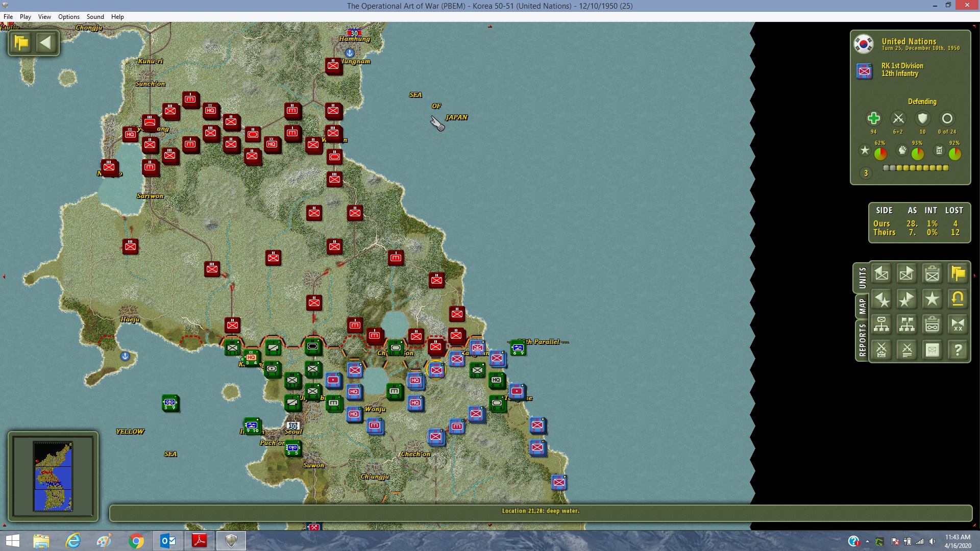Click the RK 1st Division unit counter icon in panel
The width and height of the screenshot is (980, 551).
(x=864, y=71)
